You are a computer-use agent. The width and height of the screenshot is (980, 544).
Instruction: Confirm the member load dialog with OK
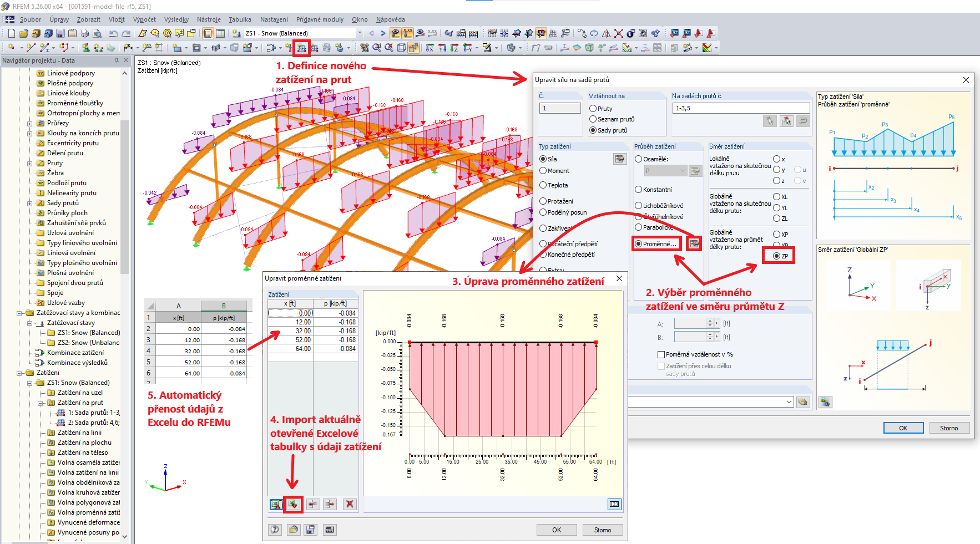pos(903,428)
